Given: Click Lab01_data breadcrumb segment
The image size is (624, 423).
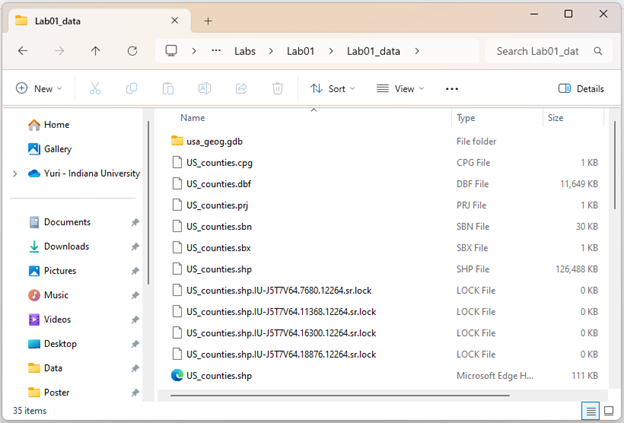Looking at the screenshot, I should 373,51.
